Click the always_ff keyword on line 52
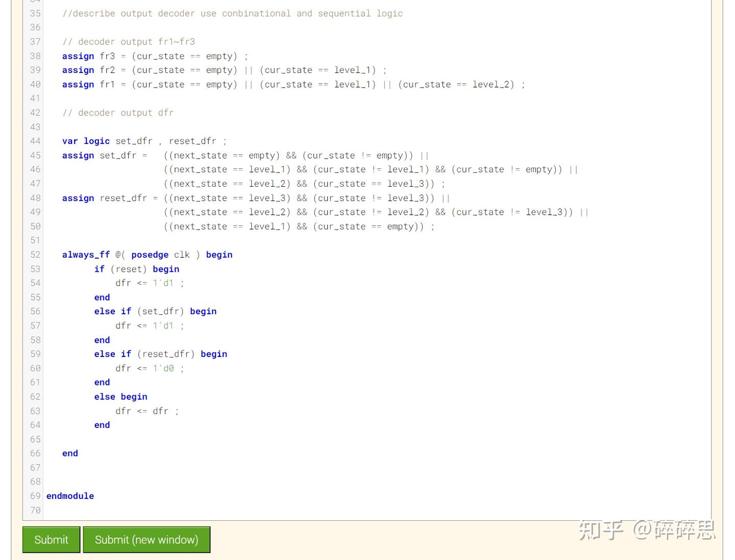 pos(85,254)
